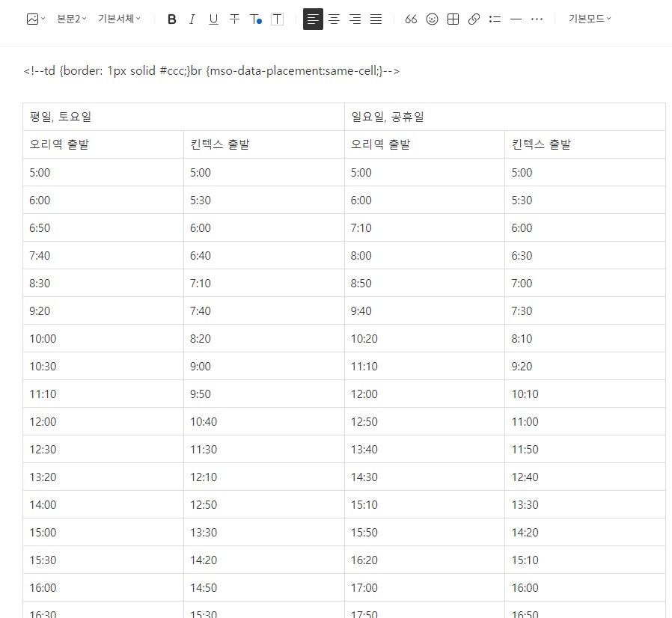This screenshot has width=672, height=618.
Task: Insert a hyperlink
Action: 474,19
